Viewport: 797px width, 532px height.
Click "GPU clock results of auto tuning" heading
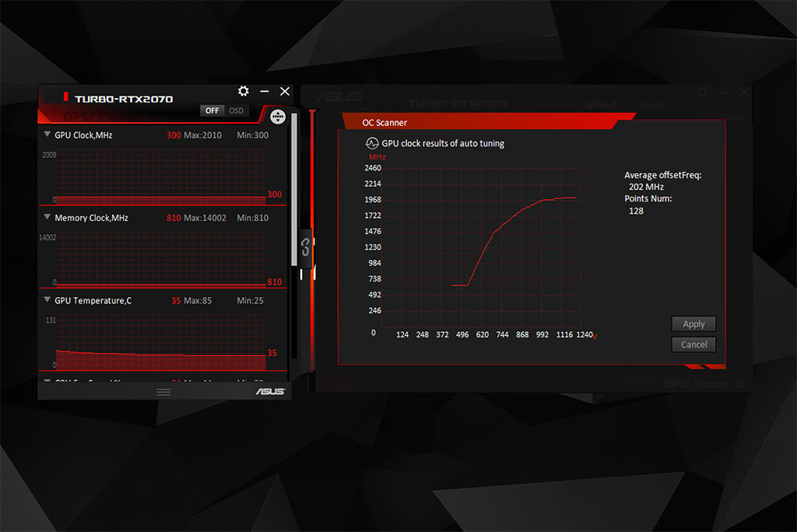tap(443, 143)
